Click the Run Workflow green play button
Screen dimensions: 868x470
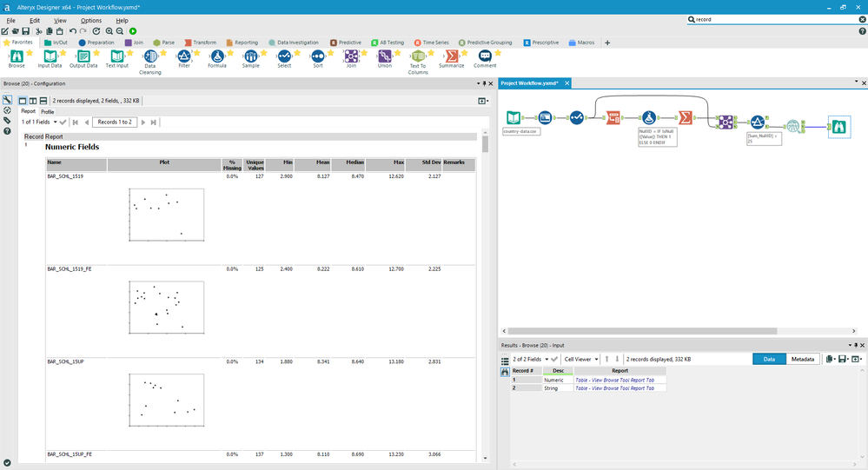pos(133,31)
